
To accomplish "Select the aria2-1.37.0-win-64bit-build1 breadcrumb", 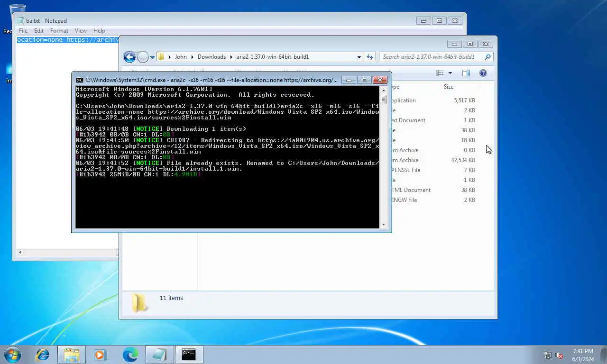I will point(273,57).
